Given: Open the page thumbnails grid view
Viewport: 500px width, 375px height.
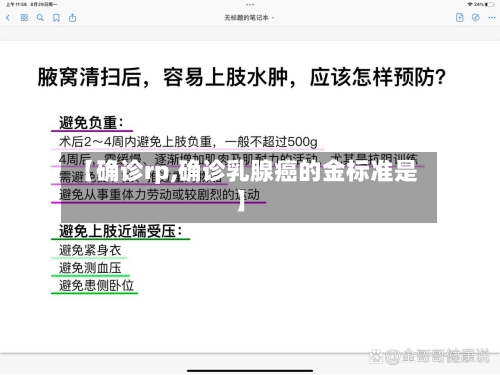Looking at the screenshot, I should (x=24, y=18).
